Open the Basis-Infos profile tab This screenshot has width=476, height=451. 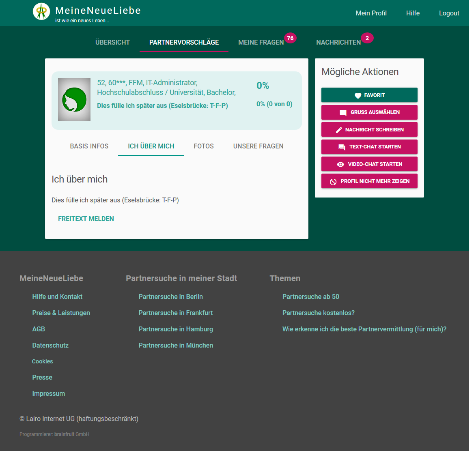(89, 146)
